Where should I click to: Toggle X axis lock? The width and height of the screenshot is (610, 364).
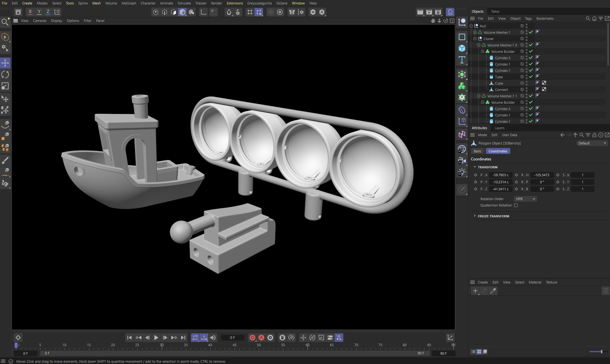coord(30,12)
